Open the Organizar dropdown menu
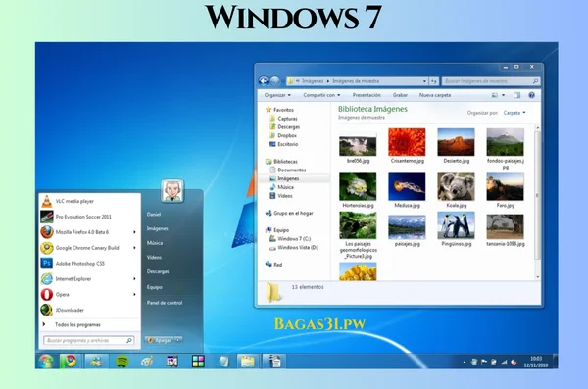The image size is (588, 389). click(x=277, y=95)
